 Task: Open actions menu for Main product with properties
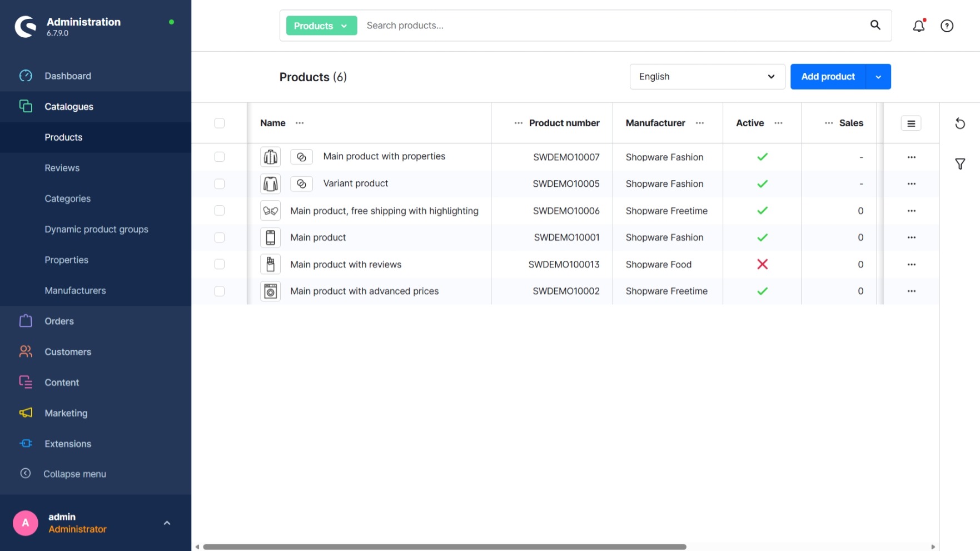coord(911,157)
